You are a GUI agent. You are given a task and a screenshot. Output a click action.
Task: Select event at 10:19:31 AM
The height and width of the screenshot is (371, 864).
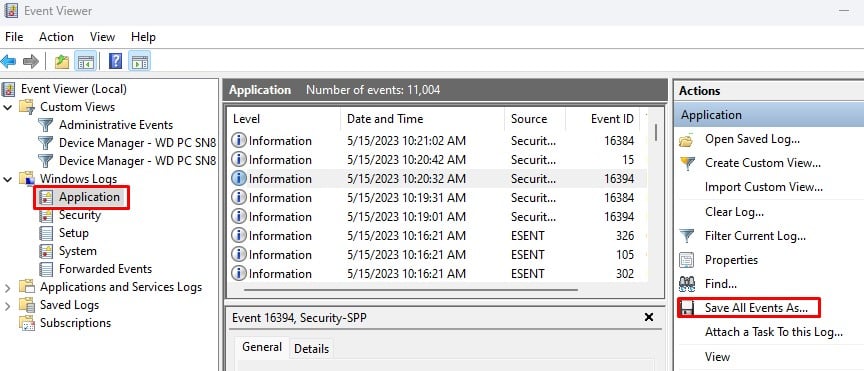point(438,198)
